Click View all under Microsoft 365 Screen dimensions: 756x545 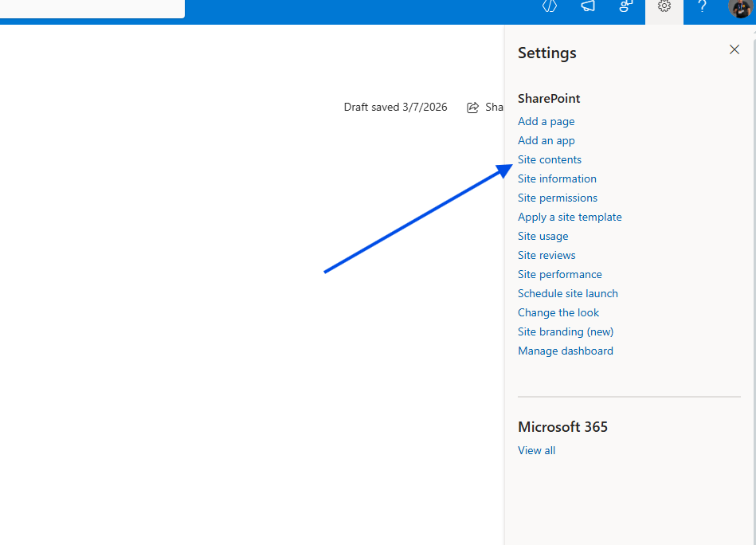536,450
